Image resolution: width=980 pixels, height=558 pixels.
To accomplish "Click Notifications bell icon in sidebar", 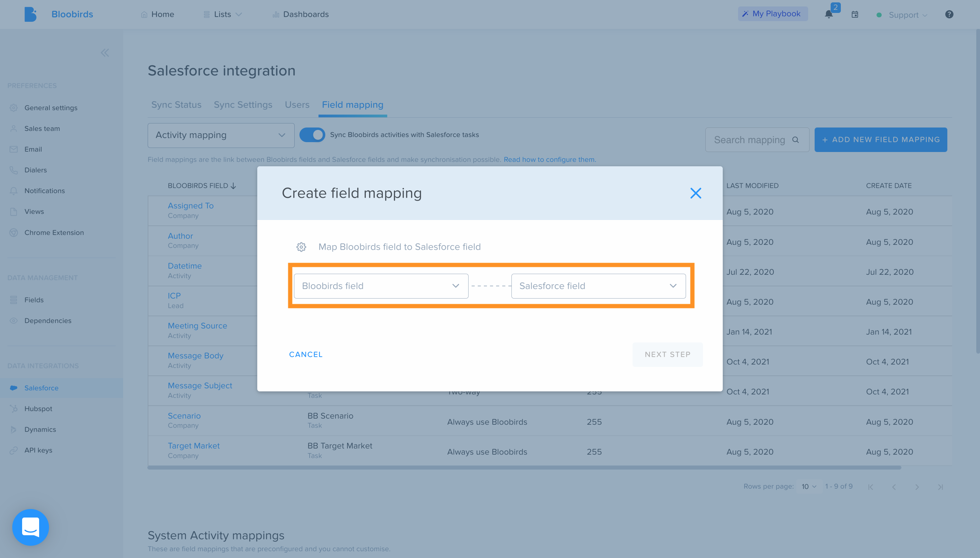I will (14, 190).
